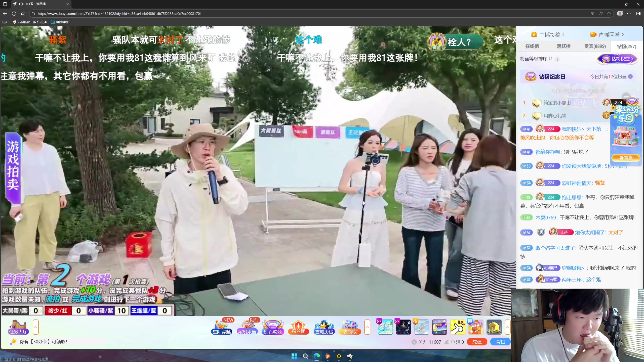The image size is (644, 362).
Task: Expand the arrow next to 任务大厅
Action: (x=36, y=327)
